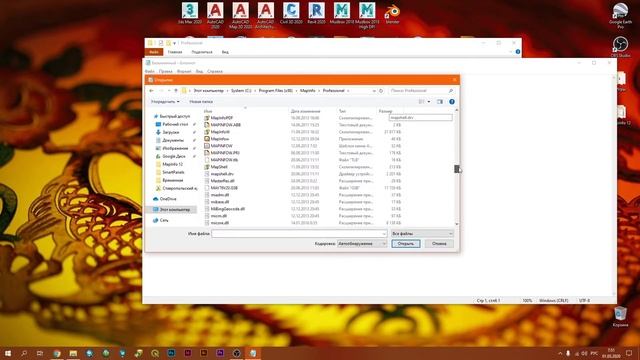Open AutoCAD Architecture desktop shortcut

[x=266, y=15]
